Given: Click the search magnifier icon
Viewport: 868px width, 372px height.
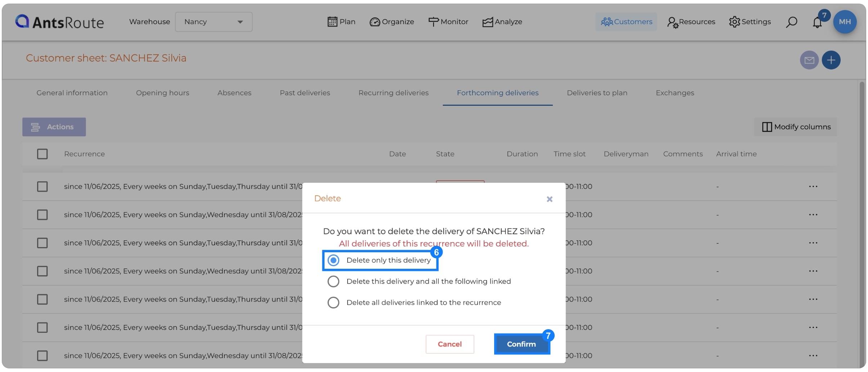Looking at the screenshot, I should pos(791,22).
